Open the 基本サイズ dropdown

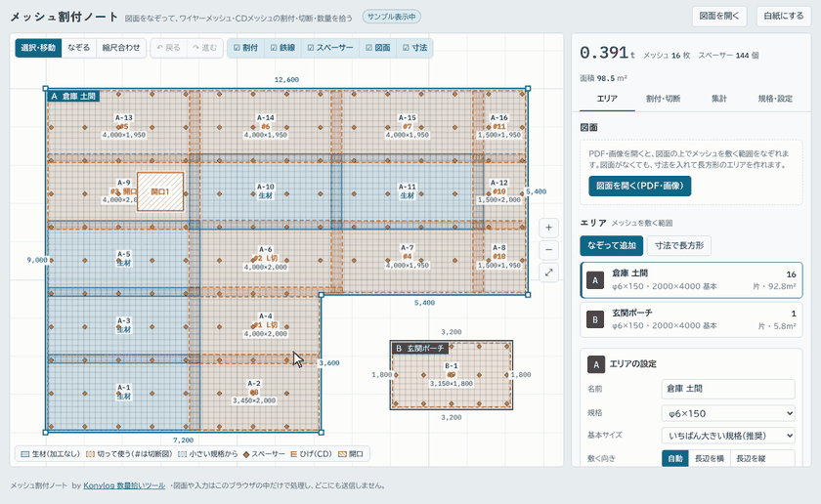click(728, 436)
